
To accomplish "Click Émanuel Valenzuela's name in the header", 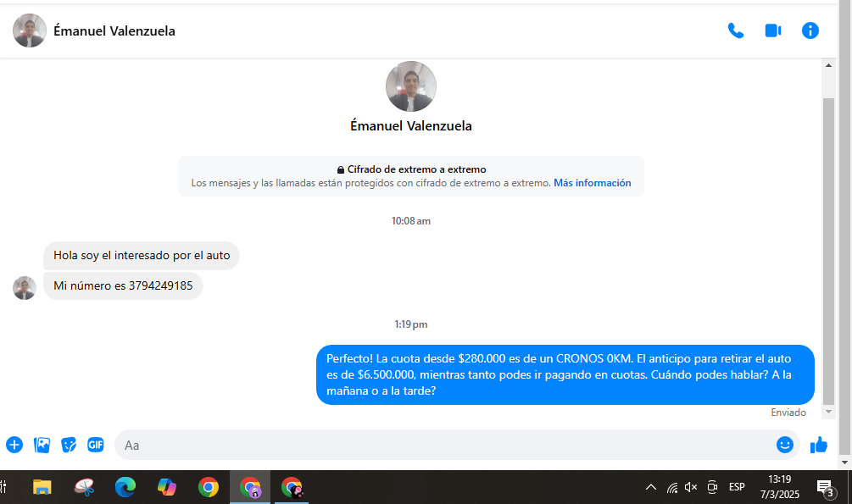I will 114,31.
